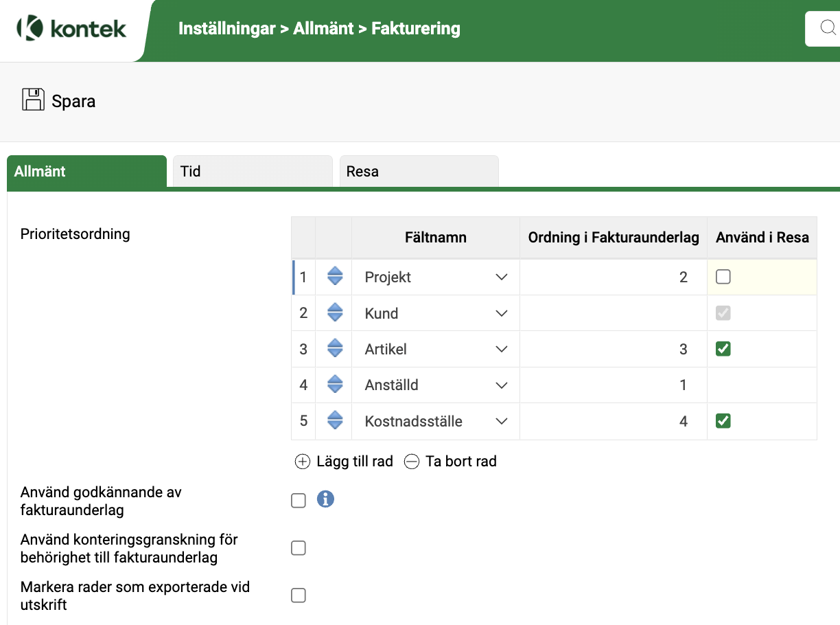Select row number 3 in the priority table

click(303, 349)
